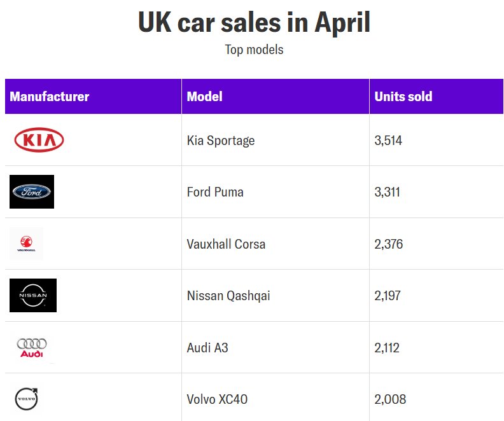This screenshot has width=504, height=421.
Task: Click the Nissan logo
Action: tap(33, 295)
